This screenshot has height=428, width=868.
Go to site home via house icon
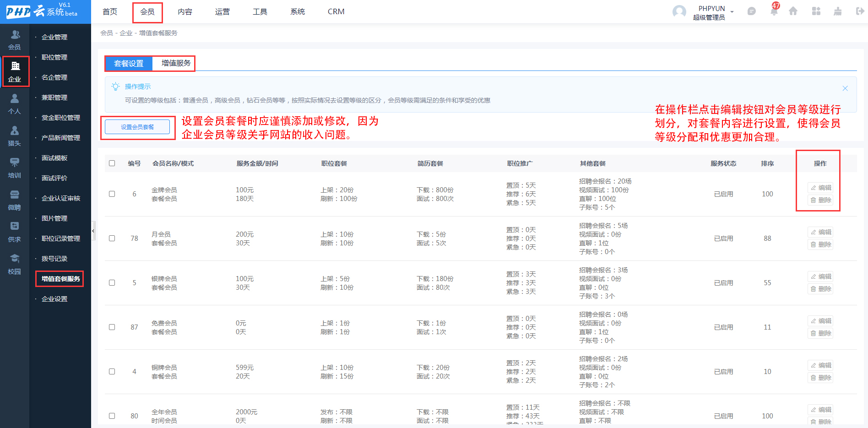(x=793, y=11)
